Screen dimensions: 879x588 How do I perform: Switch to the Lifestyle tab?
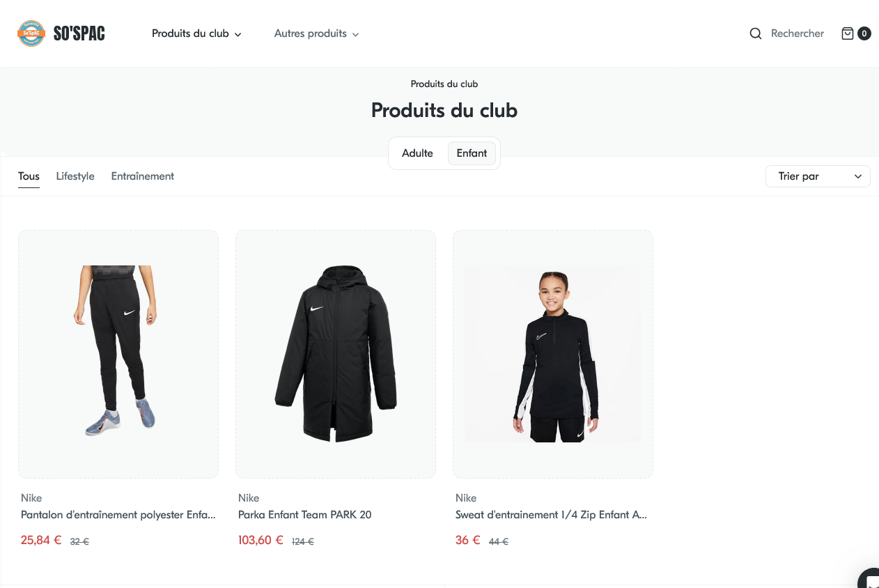pyautogui.click(x=75, y=176)
